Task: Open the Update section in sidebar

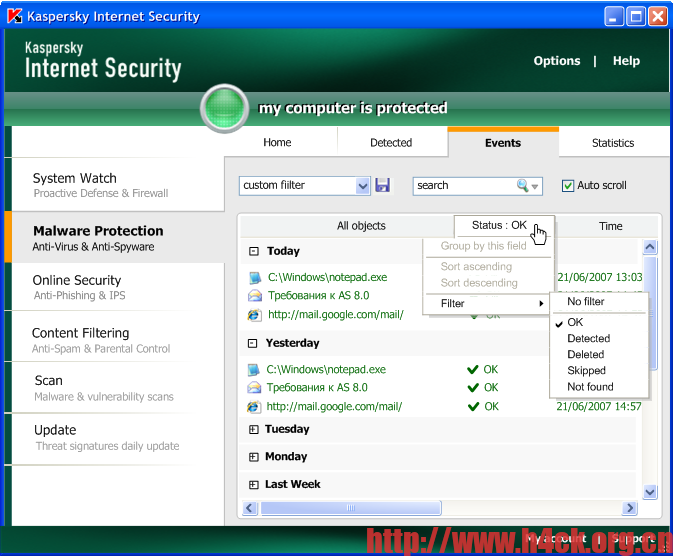Action: pyautogui.click(x=118, y=437)
